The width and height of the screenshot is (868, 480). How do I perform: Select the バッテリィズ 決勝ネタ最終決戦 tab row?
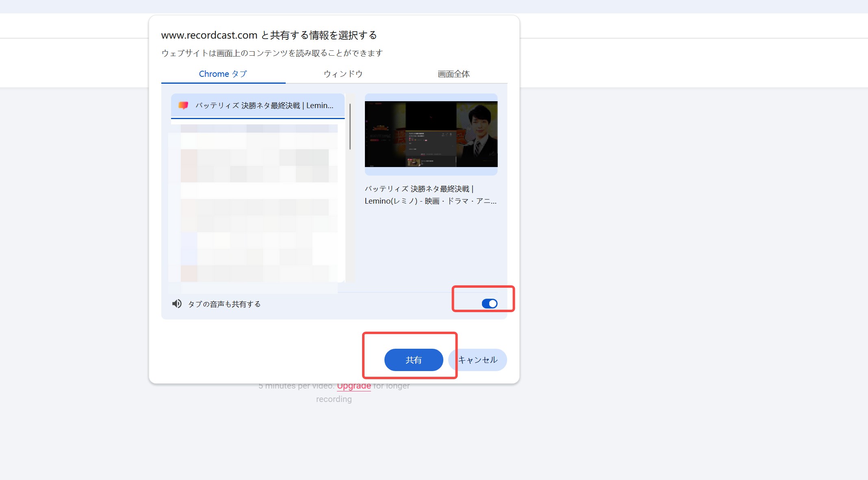[258, 106]
